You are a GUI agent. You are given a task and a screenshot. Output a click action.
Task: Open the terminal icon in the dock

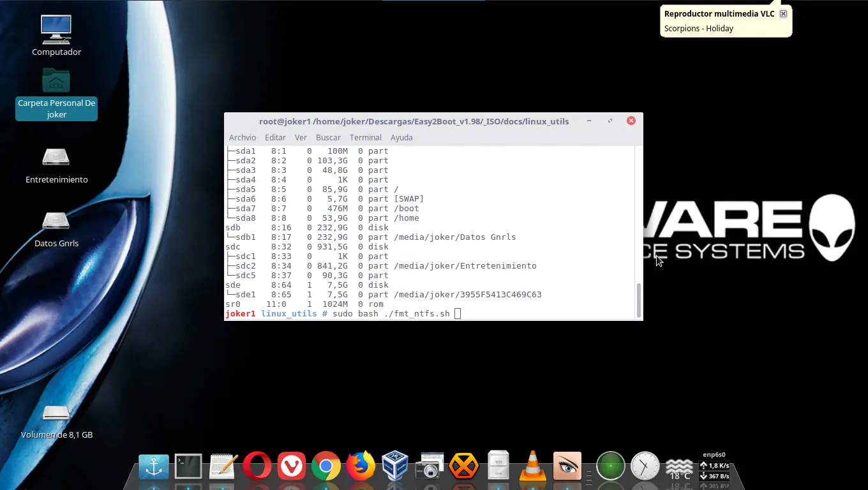pyautogui.click(x=188, y=467)
